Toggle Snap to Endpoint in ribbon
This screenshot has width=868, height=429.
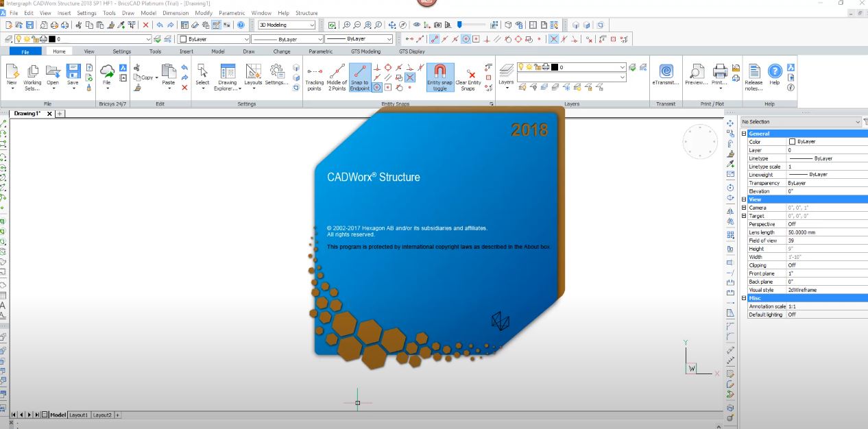point(360,77)
